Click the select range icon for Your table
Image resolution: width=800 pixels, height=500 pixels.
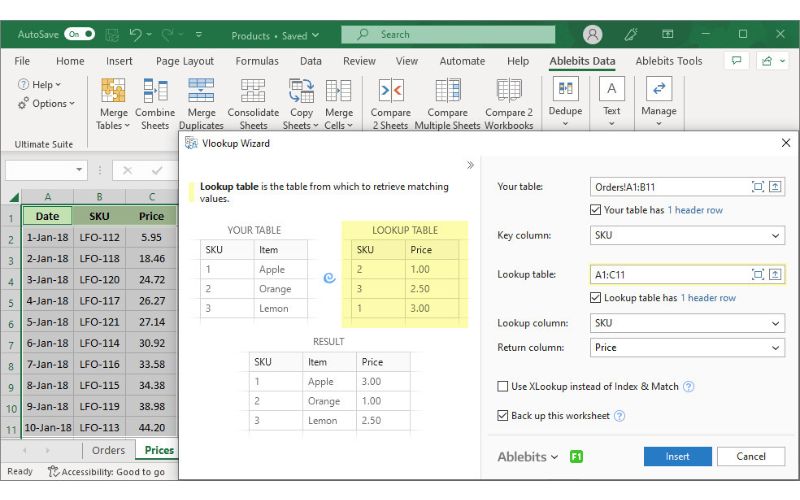758,187
